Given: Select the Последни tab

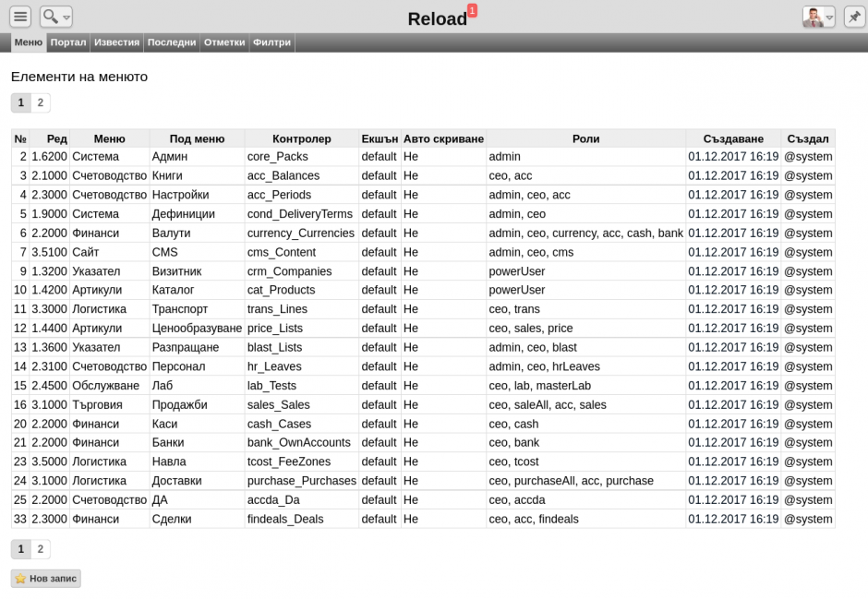Looking at the screenshot, I should click(172, 42).
